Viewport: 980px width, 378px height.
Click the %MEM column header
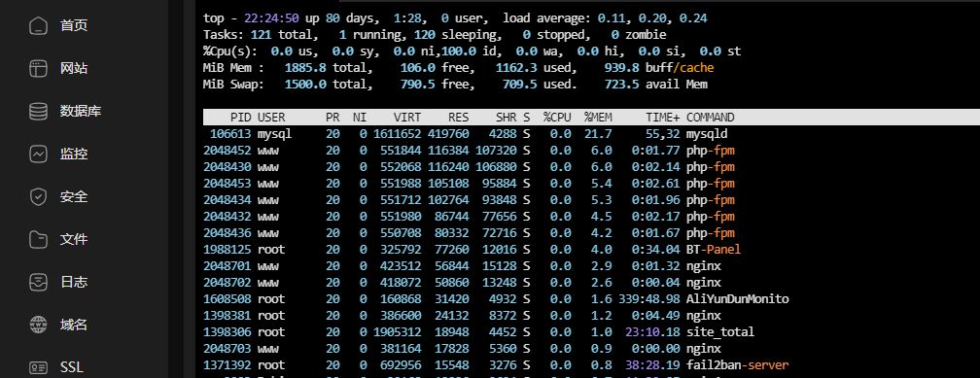tap(598, 118)
